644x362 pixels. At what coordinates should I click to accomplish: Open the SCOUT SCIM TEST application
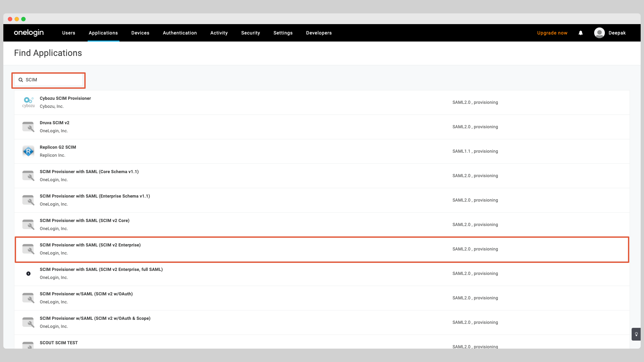(x=59, y=343)
